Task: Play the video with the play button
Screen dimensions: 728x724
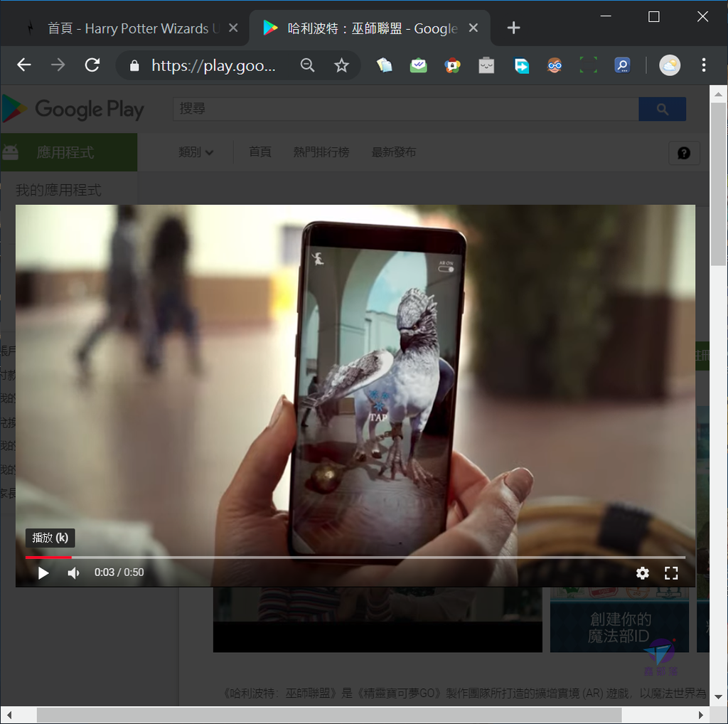Action: (x=43, y=573)
